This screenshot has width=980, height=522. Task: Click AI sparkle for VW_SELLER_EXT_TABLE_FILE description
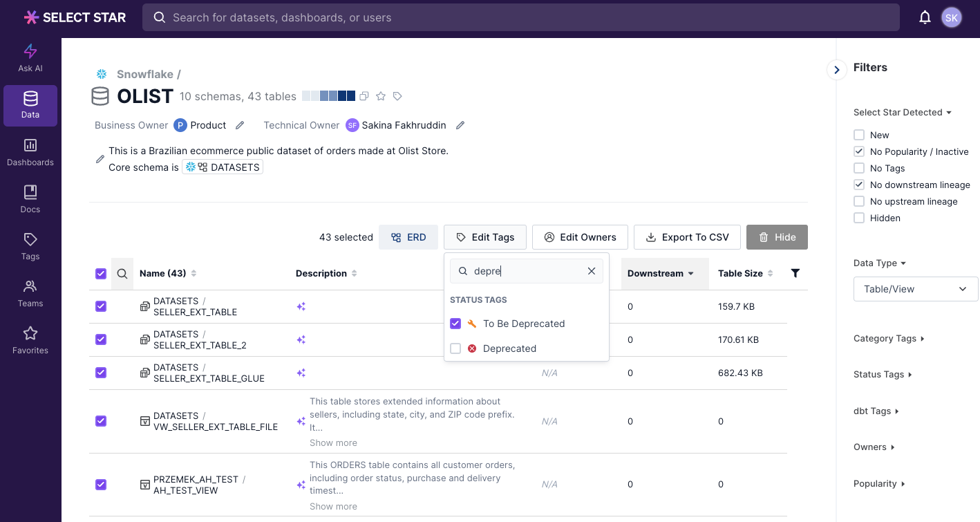[301, 421]
